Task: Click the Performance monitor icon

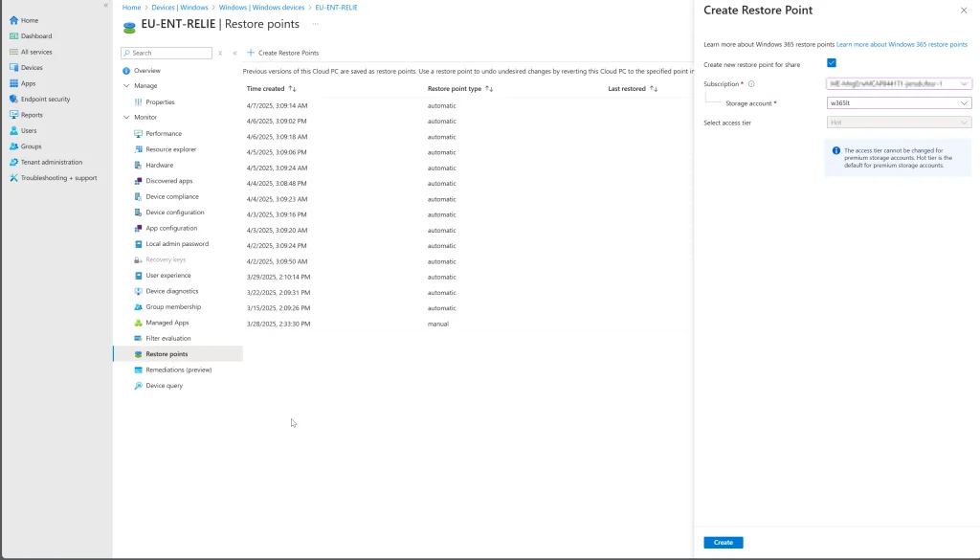Action: pyautogui.click(x=138, y=134)
